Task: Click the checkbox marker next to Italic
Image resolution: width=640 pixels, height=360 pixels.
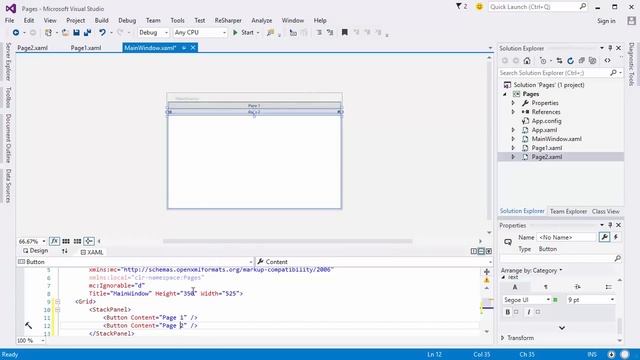Action: pyautogui.click(x=538, y=312)
